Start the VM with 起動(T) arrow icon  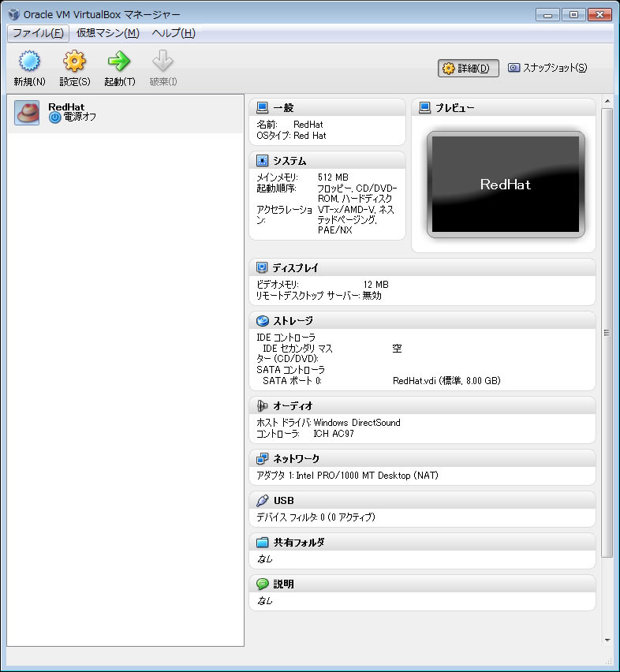click(x=119, y=62)
